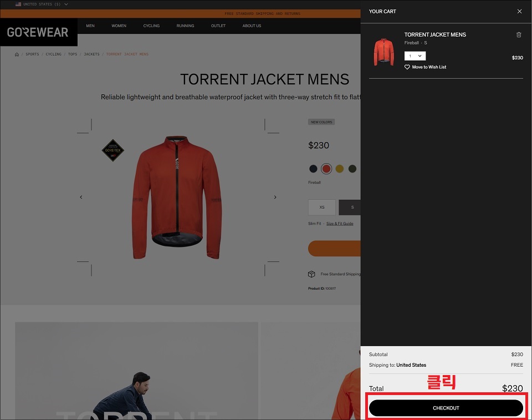
Task: Click the TORRENT JACKET MENS cart title
Action: [434, 34]
